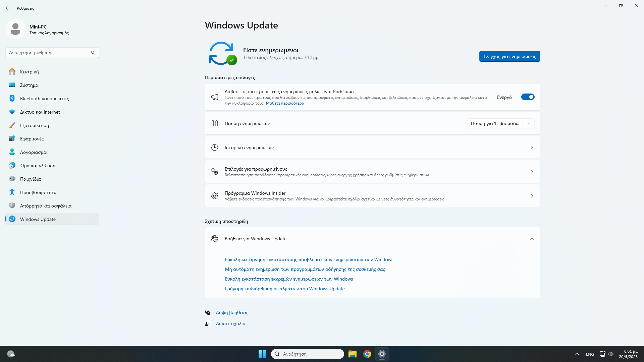
Task: Click the Αναζήτηση ρύθμισης search field
Action: [52, 53]
